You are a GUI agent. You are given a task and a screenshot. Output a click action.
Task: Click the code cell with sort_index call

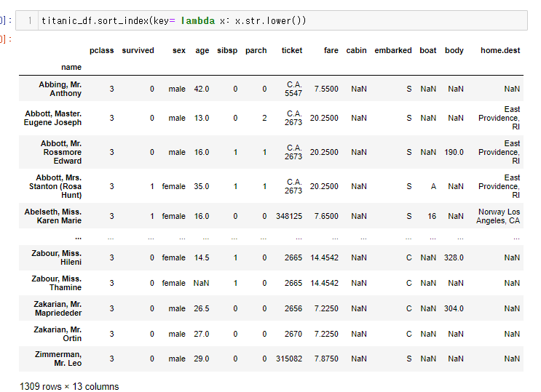(272, 20)
